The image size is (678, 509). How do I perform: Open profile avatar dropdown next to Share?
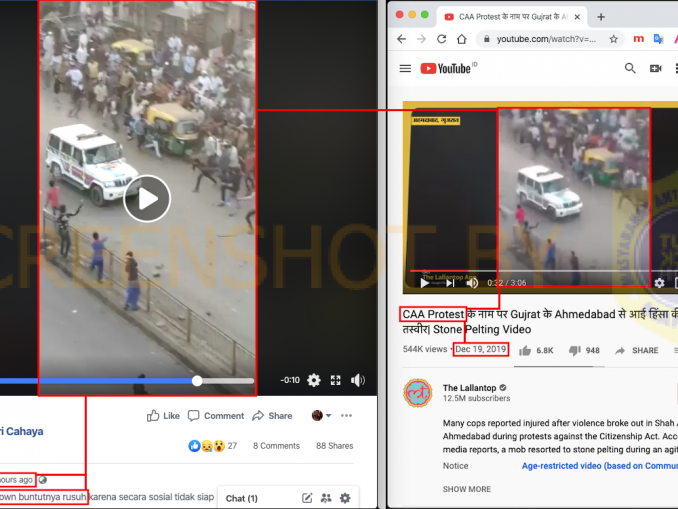pyautogui.click(x=321, y=416)
